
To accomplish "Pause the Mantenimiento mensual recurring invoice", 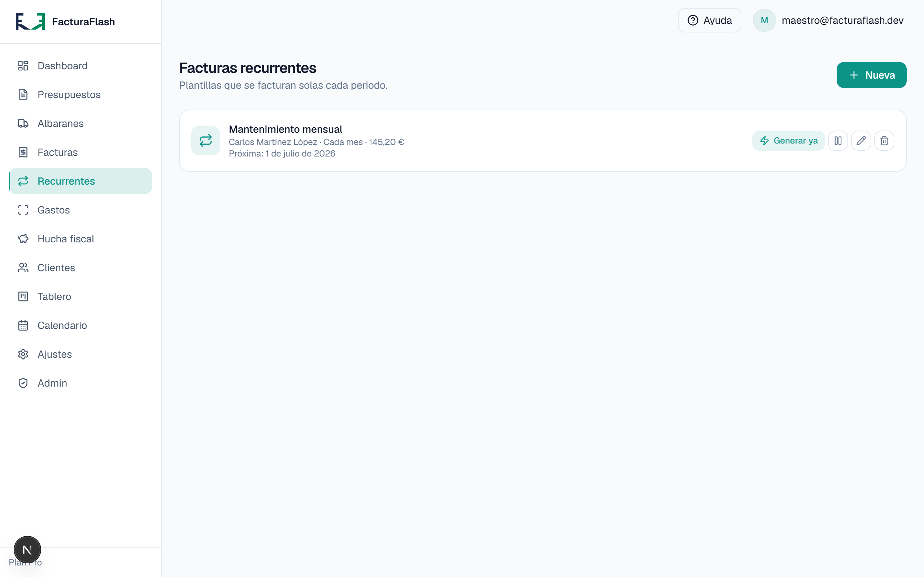I will point(838,141).
